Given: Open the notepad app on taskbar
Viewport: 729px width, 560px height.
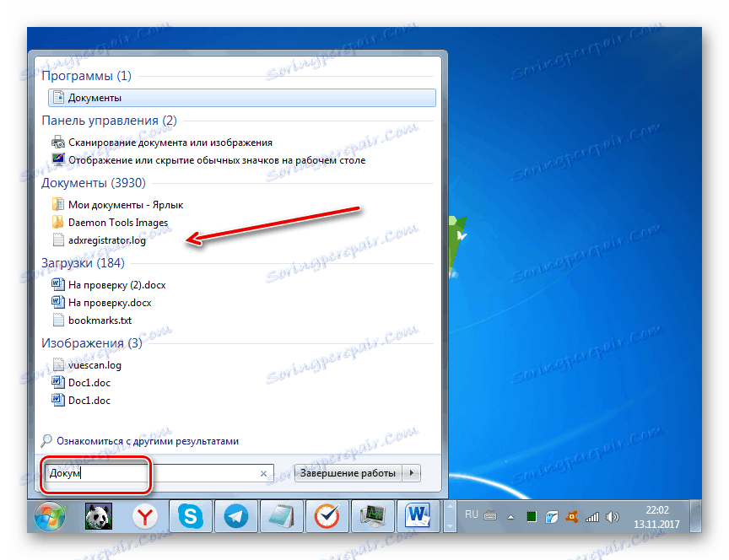Looking at the screenshot, I should tap(281, 516).
